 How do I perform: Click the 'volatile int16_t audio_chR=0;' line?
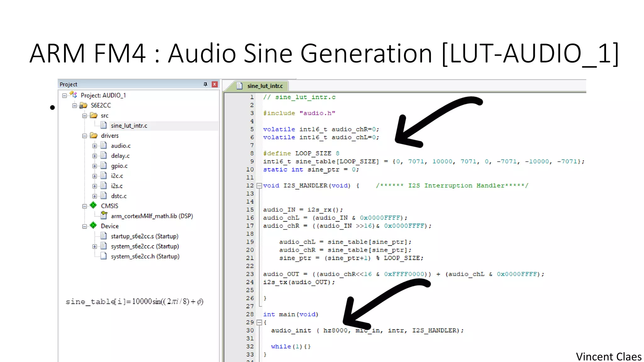click(321, 129)
